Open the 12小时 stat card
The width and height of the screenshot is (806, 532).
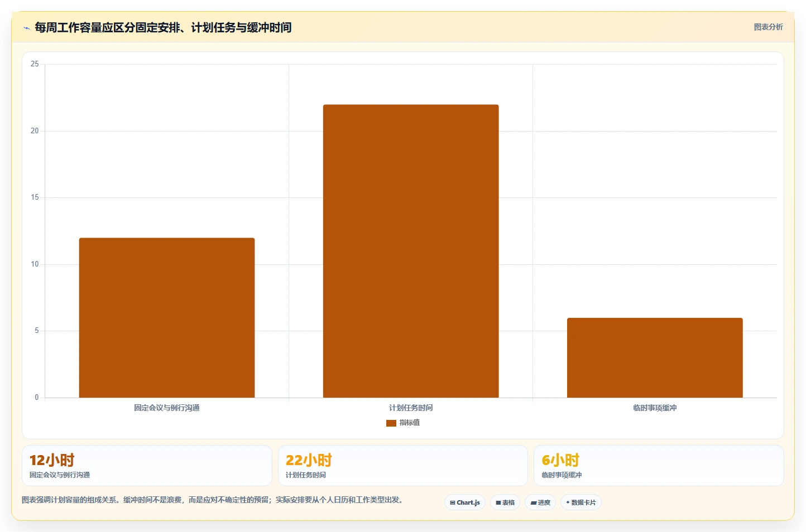click(147, 466)
